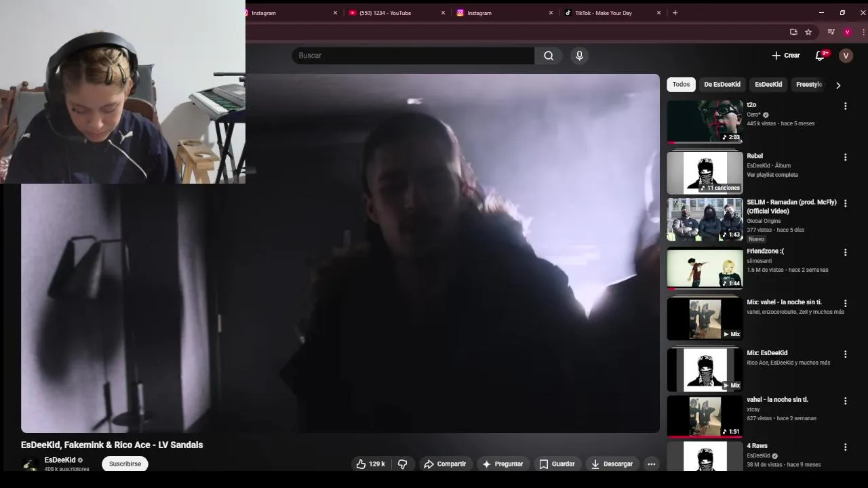Viewport: 868px width, 488px height.
Task: Open the browser media control icon
Action: (x=831, y=32)
